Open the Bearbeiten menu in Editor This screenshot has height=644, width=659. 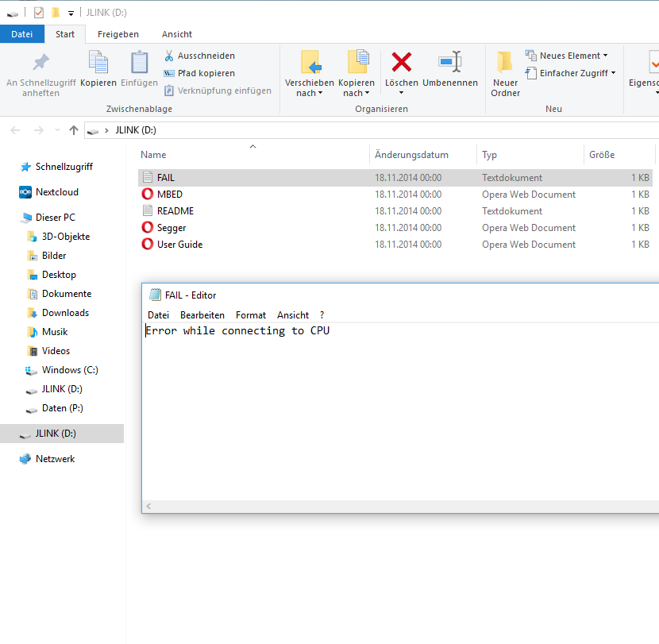point(202,315)
